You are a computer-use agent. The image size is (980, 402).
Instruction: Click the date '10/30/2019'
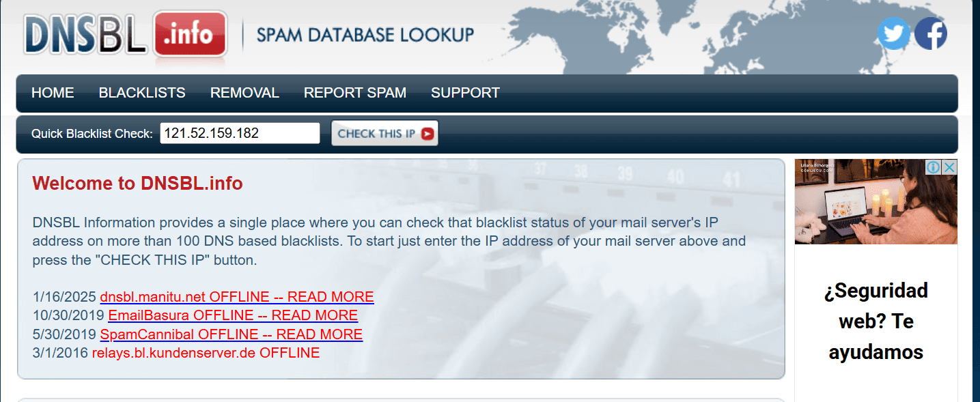pyautogui.click(x=68, y=315)
